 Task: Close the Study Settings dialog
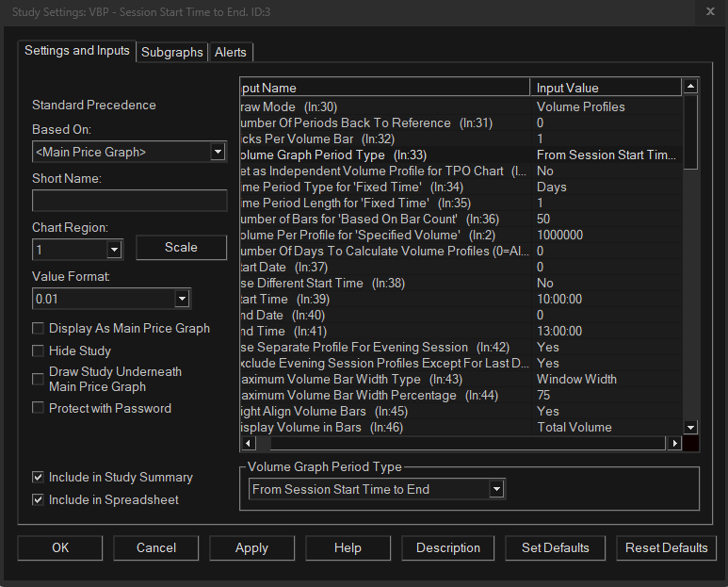coord(709,12)
